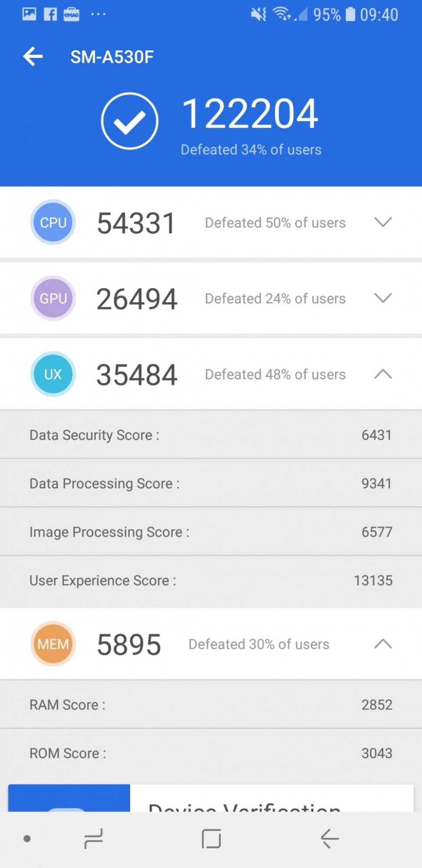Tap the total score 122204

[x=250, y=114]
